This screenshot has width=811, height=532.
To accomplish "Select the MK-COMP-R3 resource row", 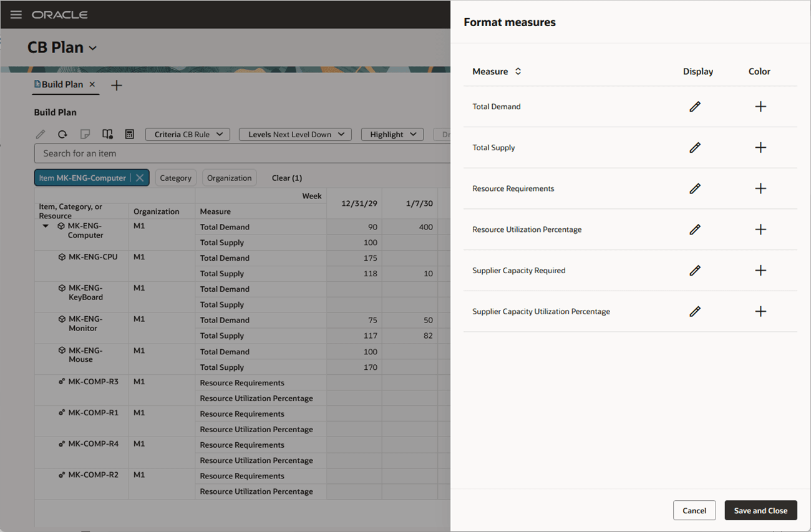I will coord(94,382).
